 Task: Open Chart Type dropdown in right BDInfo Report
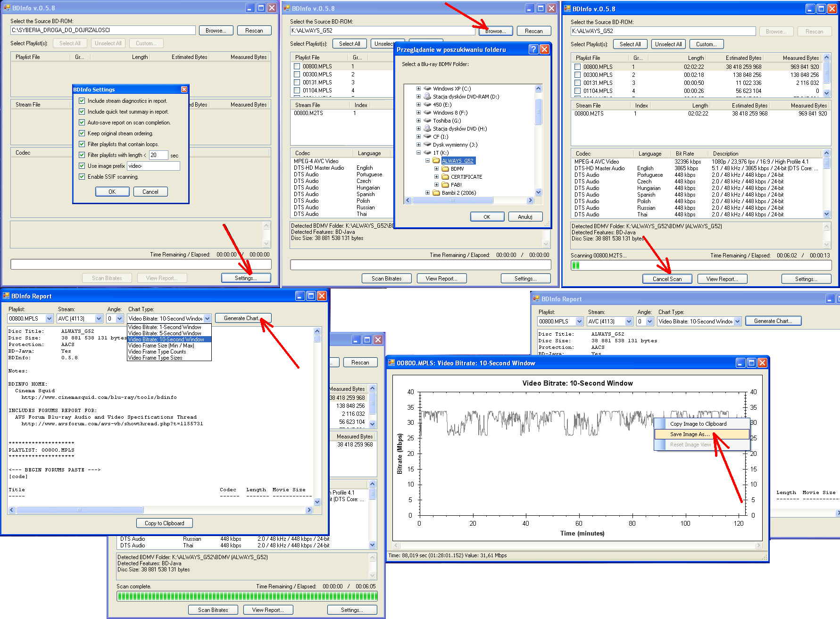(737, 322)
